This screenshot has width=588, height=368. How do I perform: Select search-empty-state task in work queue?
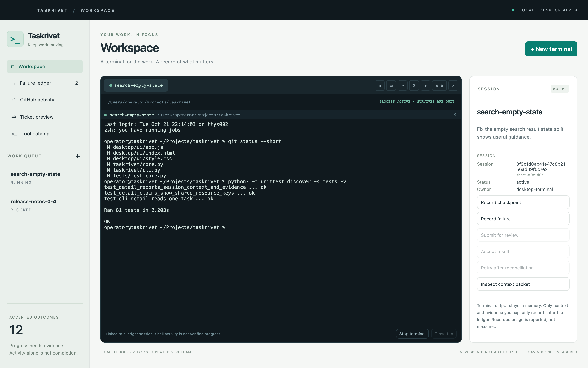45,178
